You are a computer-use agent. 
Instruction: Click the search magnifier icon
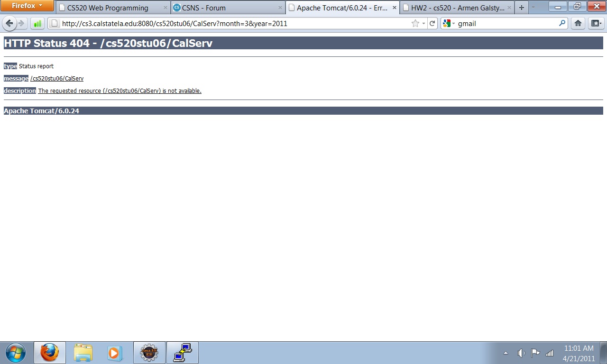[562, 23]
